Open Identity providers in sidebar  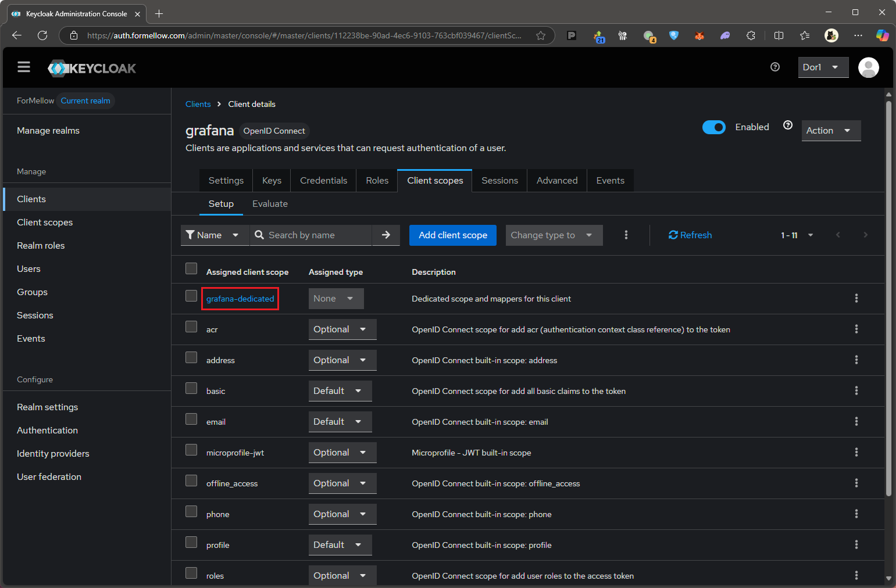point(53,453)
